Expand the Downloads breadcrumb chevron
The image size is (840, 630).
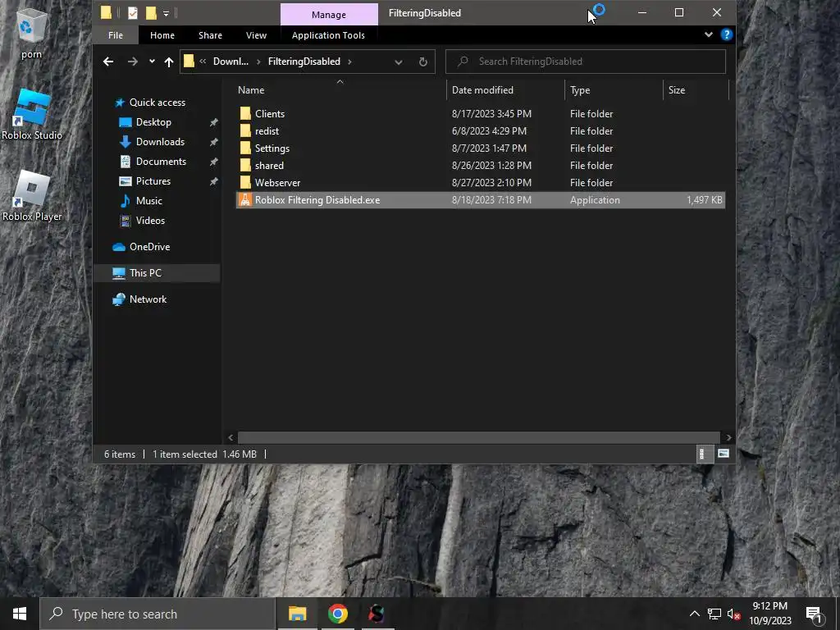258,62
